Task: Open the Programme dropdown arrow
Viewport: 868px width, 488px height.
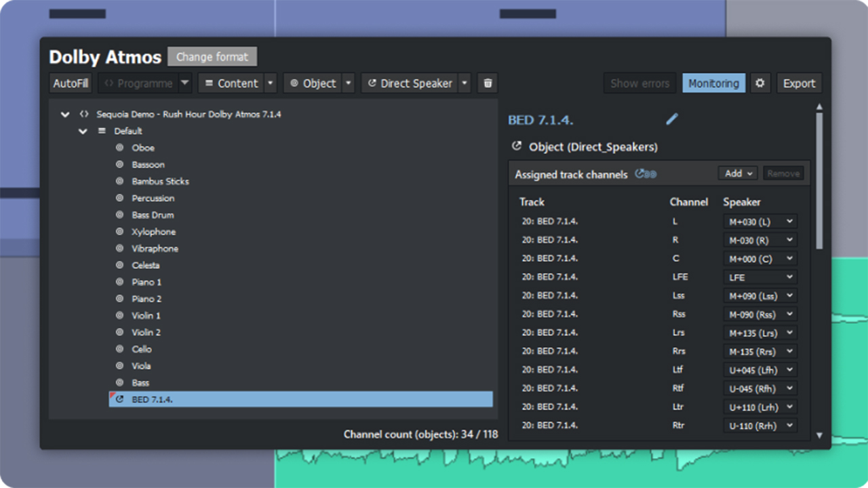Action: point(185,83)
